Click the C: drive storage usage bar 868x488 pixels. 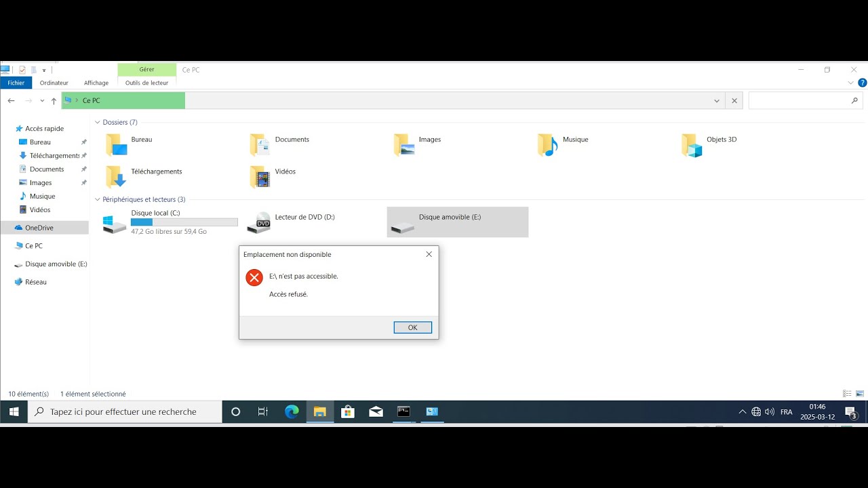tap(184, 222)
